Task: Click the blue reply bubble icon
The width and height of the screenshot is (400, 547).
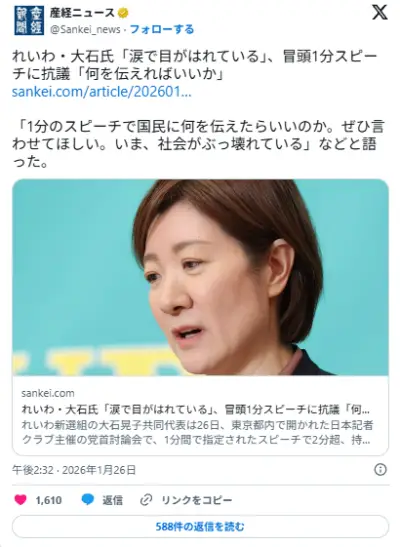Action: [x=88, y=500]
